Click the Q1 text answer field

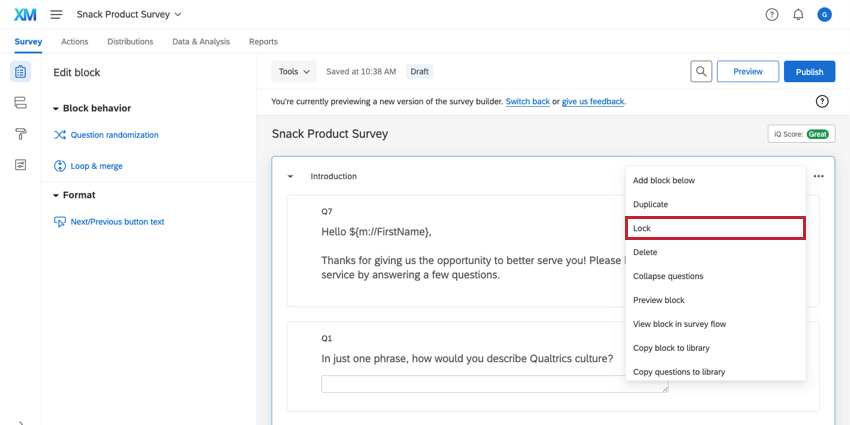[x=494, y=384]
